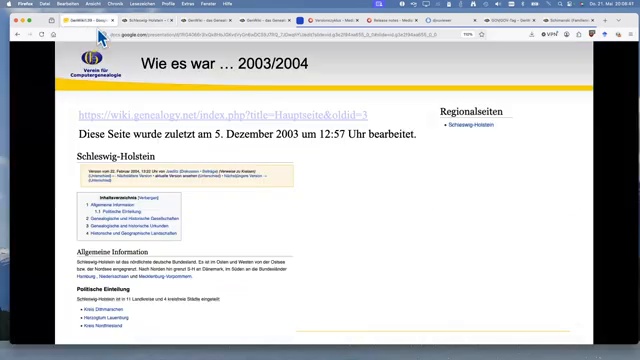Close the Release notes tab

(x=416, y=20)
